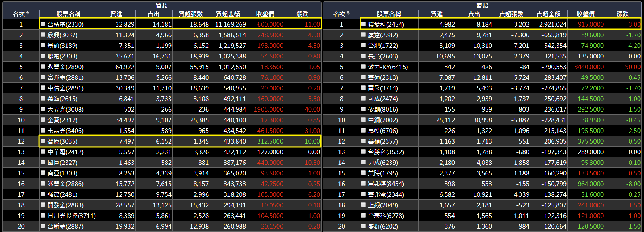Screen dimensions: 644x232
Task: Open stock 盛群(6202)
Action: click(383, 226)
